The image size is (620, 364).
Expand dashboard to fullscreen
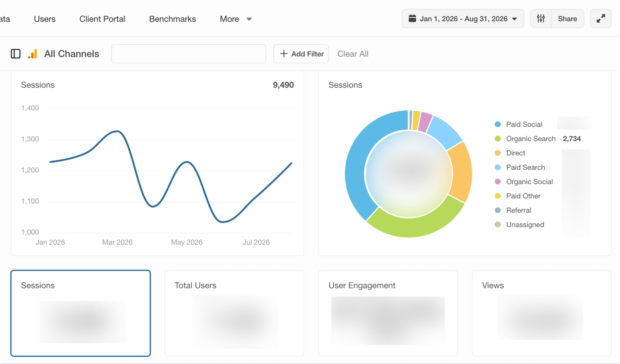[601, 19]
